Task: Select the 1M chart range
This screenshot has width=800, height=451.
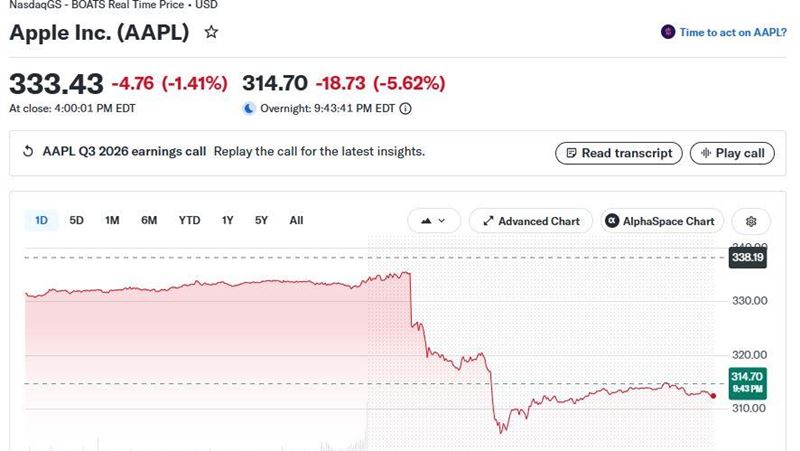Action: coord(112,220)
